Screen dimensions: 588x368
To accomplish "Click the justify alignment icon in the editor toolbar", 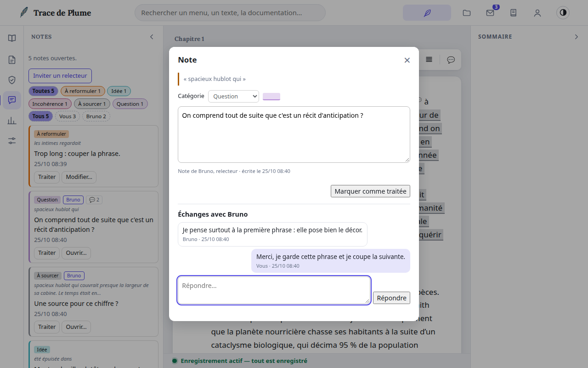I will pos(429,59).
